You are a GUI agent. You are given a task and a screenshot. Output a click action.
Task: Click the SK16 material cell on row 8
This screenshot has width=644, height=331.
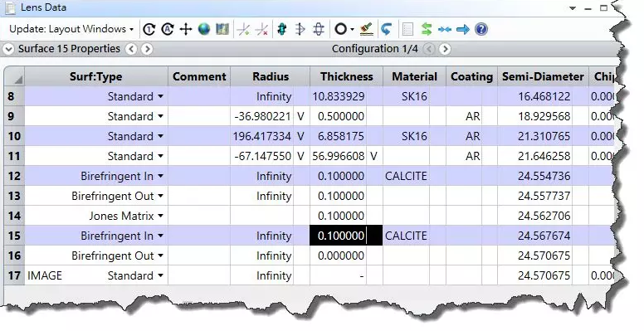pos(406,96)
